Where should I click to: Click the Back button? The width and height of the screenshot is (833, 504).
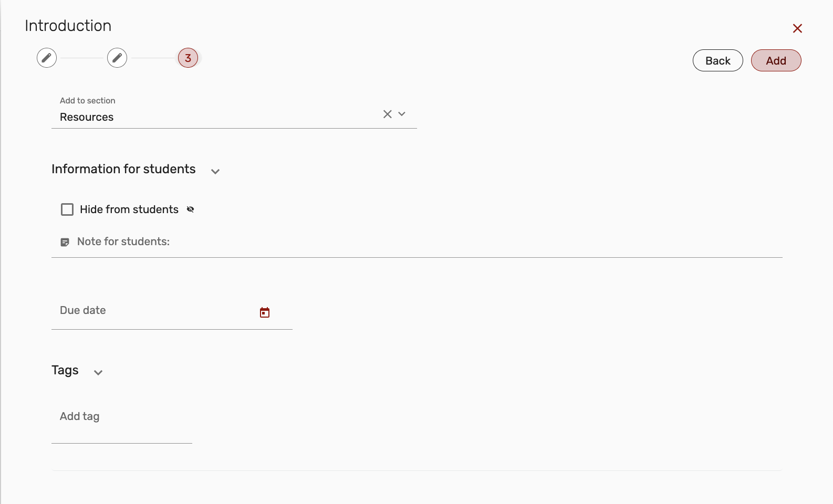point(718,60)
